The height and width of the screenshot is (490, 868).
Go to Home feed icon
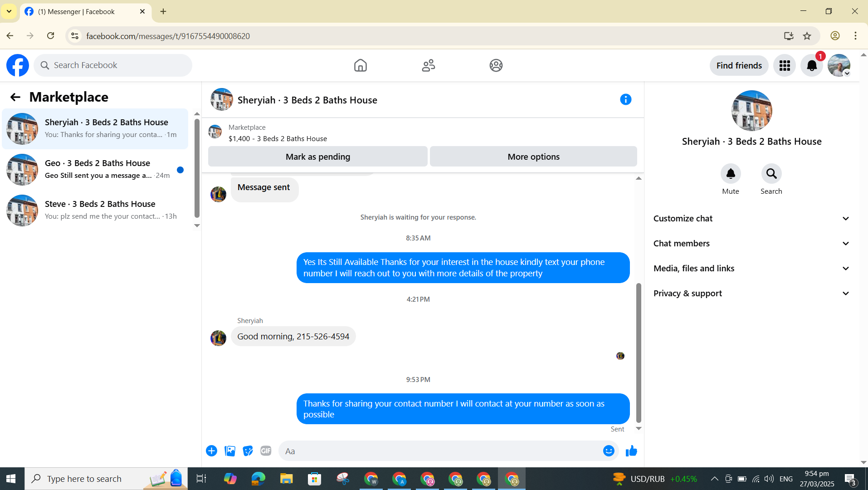coord(361,65)
